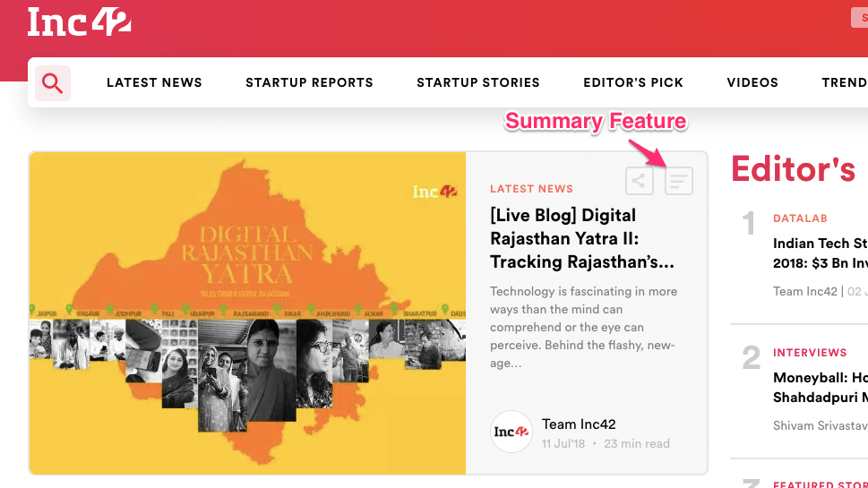Screen dimensions: 868x488
Task: Open the Videos navigation item
Action: click(752, 82)
